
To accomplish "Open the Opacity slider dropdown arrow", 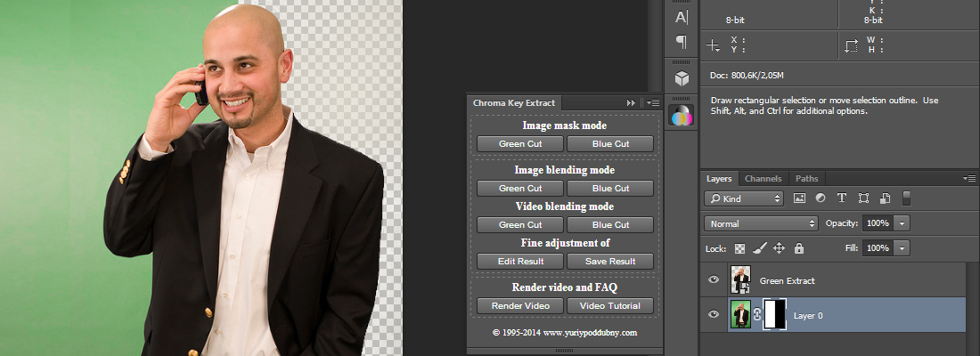I will (x=902, y=223).
